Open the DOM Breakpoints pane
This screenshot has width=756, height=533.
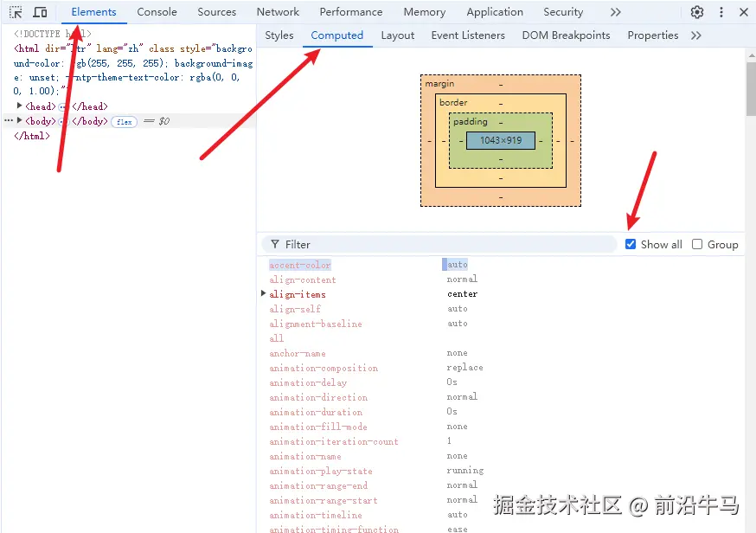(x=566, y=35)
